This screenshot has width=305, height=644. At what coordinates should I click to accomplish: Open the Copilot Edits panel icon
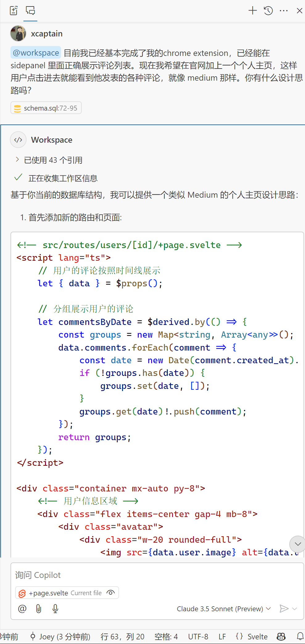pos(14,11)
